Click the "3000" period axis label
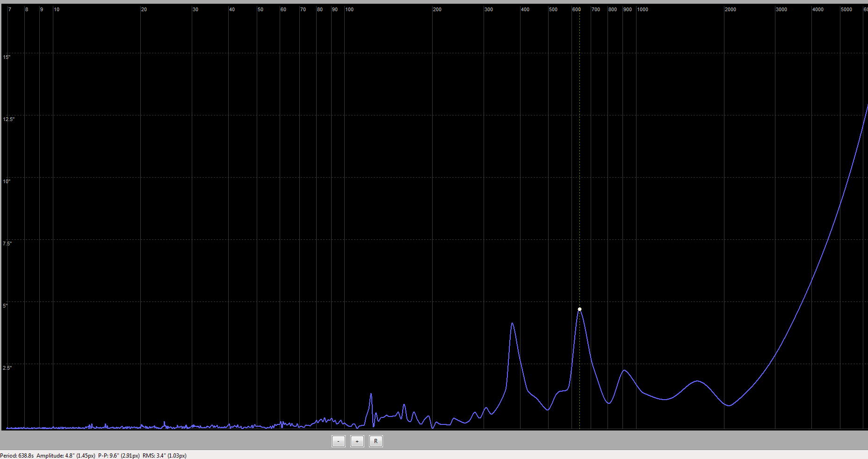Viewport: 868px width, 459px height. coord(781,9)
